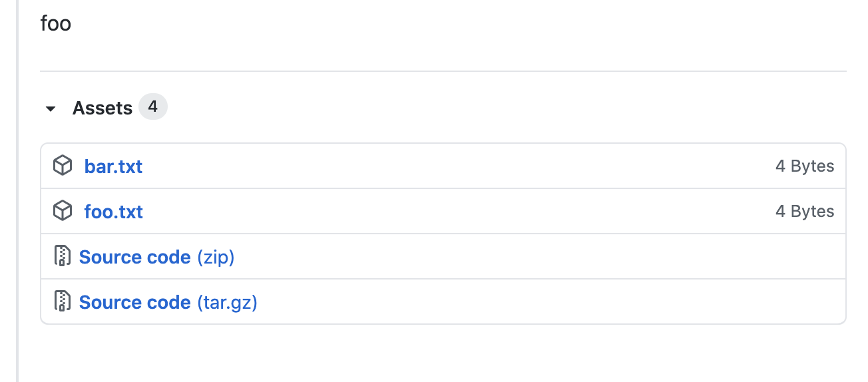Image resolution: width=868 pixels, height=382 pixels.
Task: Click the 4 Bytes size for bar.txt
Action: coord(804,166)
